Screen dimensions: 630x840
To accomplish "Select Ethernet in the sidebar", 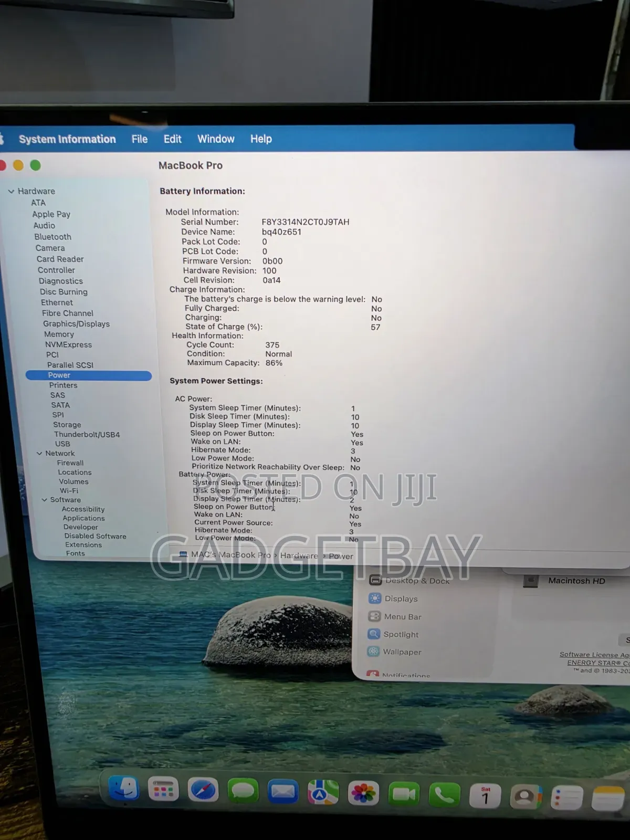I will click(57, 302).
